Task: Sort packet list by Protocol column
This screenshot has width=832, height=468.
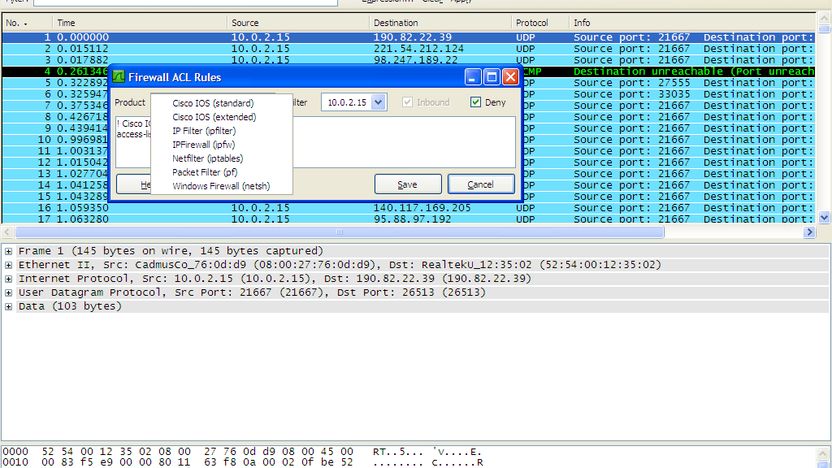Action: (540, 23)
